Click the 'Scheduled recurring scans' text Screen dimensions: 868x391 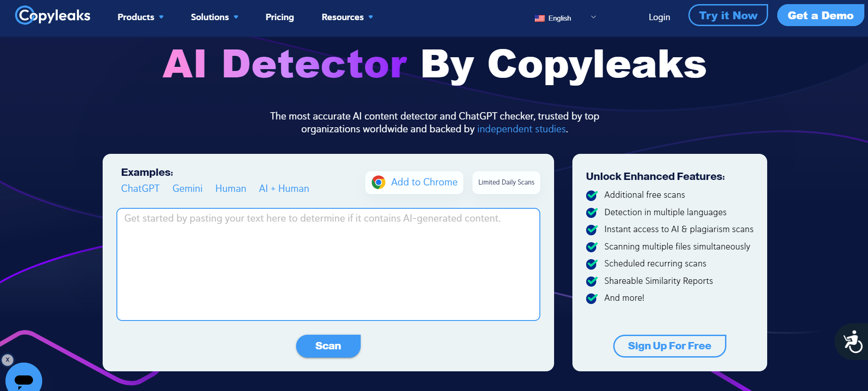(655, 264)
